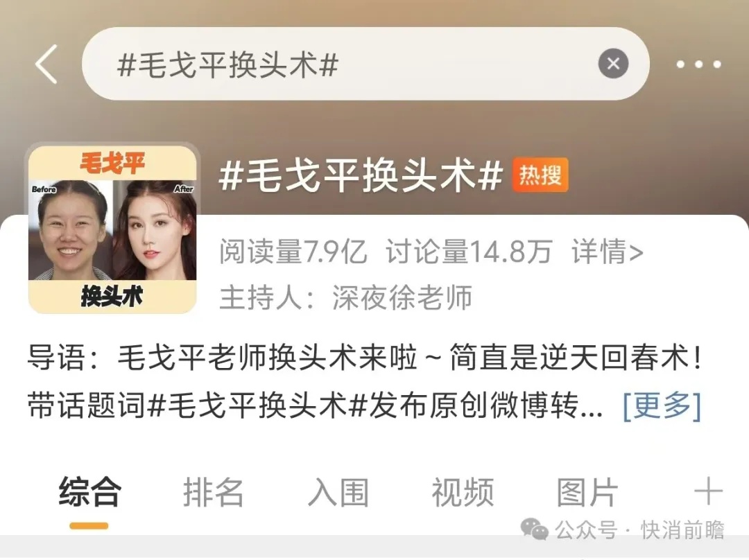This screenshot has height=560, width=749.
Task: Tap the plus icon to add tab
Action: click(708, 491)
